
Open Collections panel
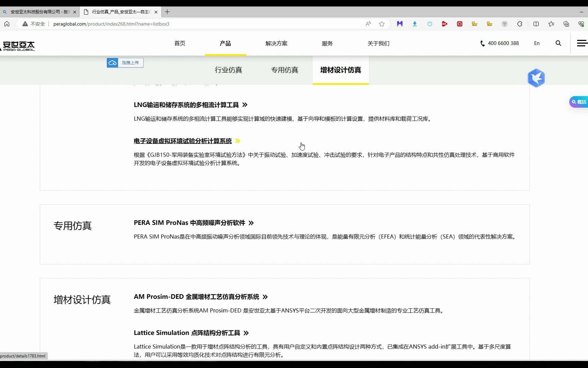coord(566,24)
